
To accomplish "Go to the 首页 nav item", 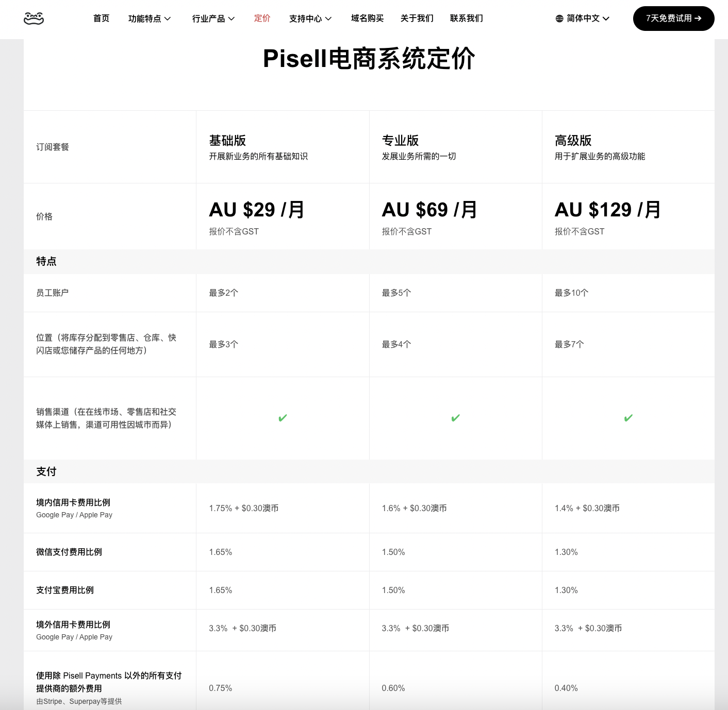I will pyautogui.click(x=102, y=19).
